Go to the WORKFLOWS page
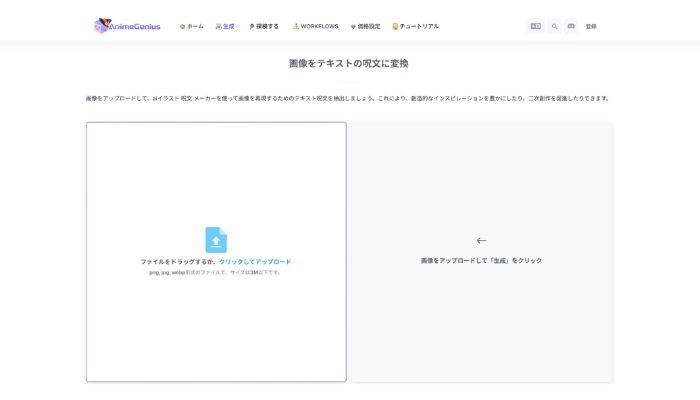Image resolution: width=700 pixels, height=400 pixels. (319, 26)
